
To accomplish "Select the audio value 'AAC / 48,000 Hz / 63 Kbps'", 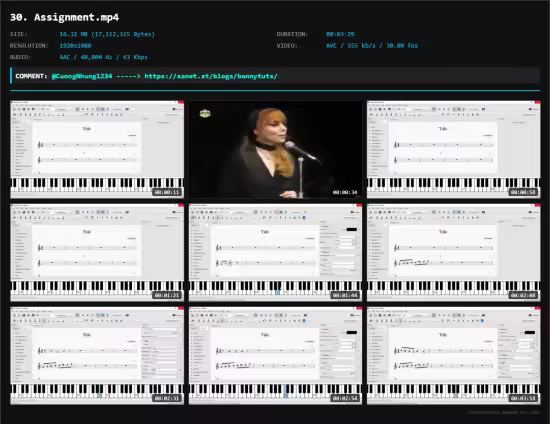I will tap(103, 57).
